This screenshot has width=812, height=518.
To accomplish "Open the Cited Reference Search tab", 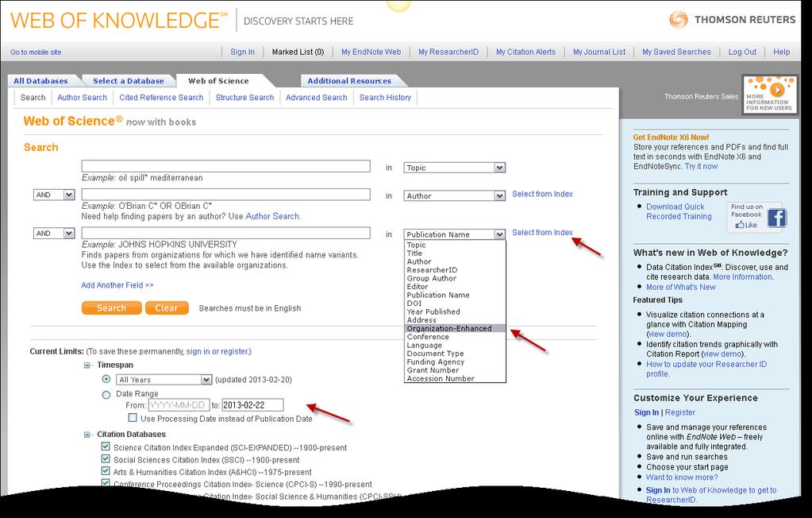I will click(x=161, y=98).
